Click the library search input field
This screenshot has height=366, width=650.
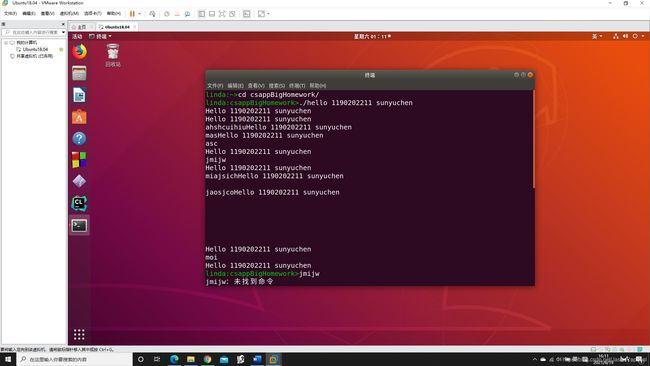pyautogui.click(x=32, y=32)
